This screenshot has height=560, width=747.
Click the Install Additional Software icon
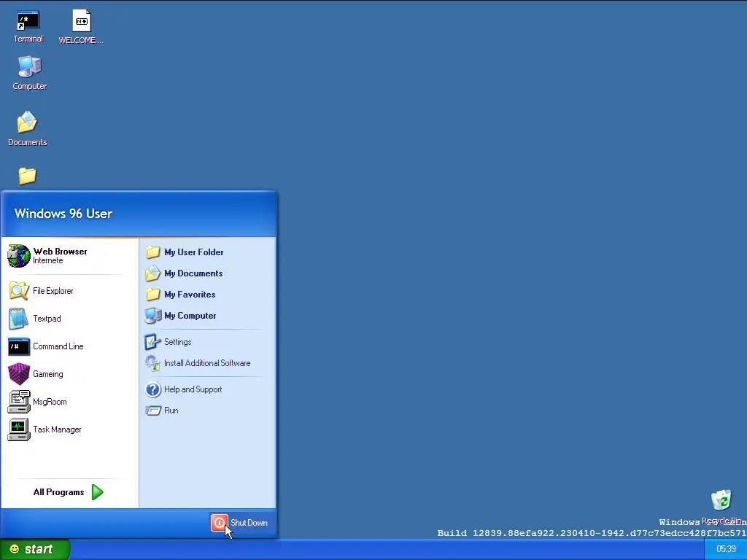[x=153, y=363]
